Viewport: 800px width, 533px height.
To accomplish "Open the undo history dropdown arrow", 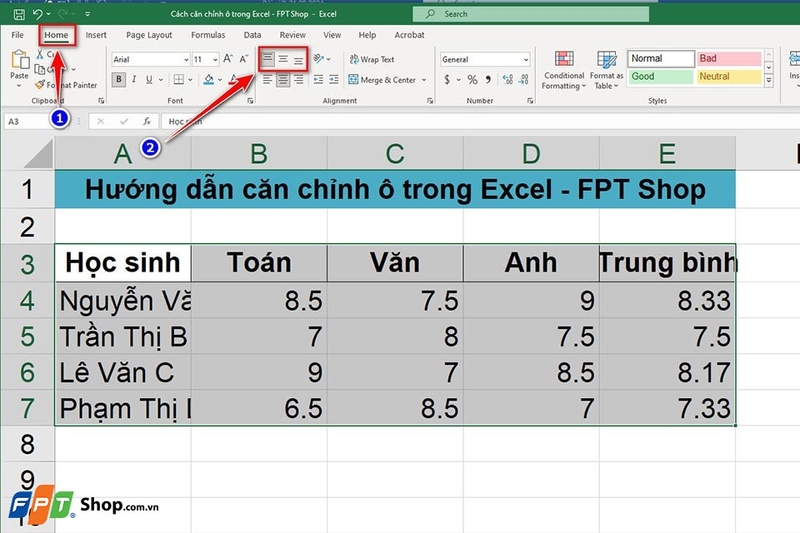I will (x=48, y=14).
